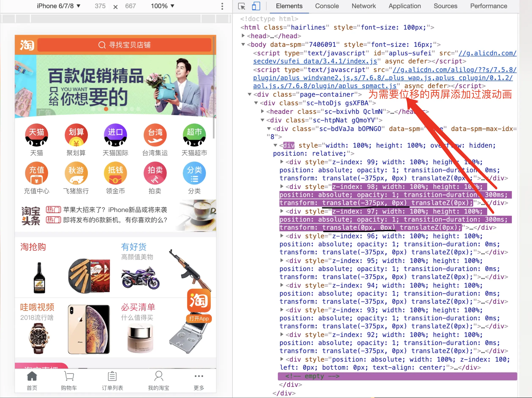Click the orange active banner carousel dot
Image resolution: width=532 pixels, height=398 pixels.
[x=106, y=109]
